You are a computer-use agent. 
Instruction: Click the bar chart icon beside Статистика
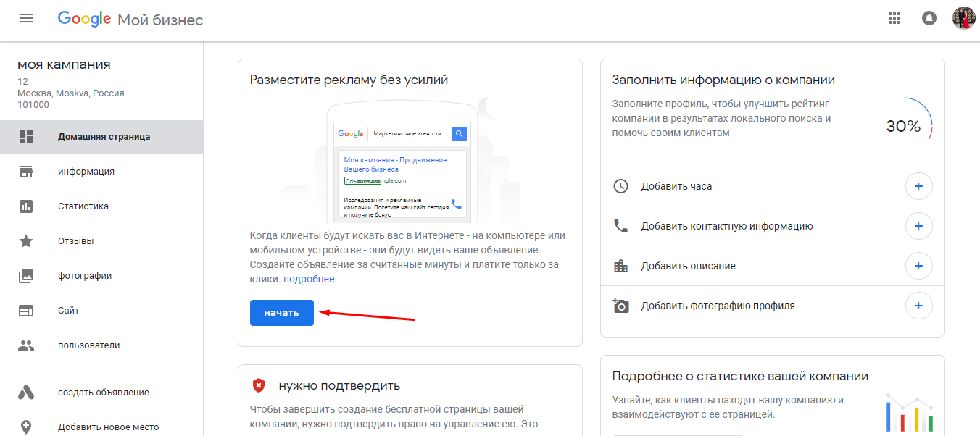pos(26,206)
